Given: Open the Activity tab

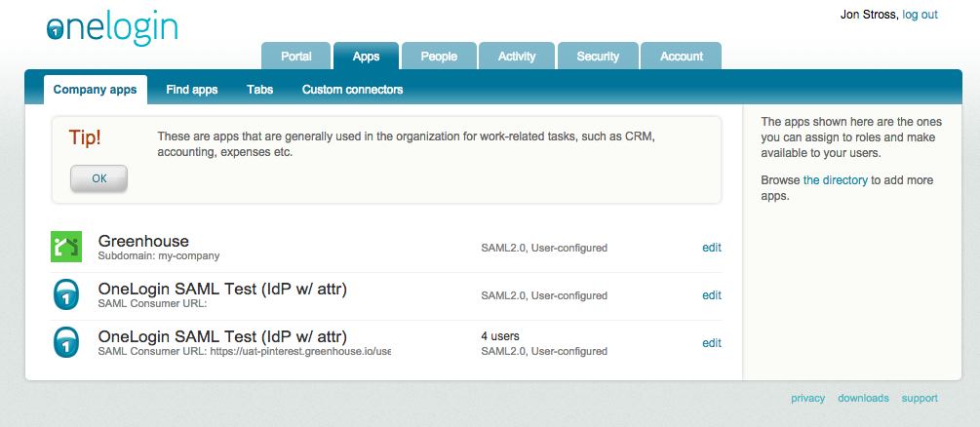Looking at the screenshot, I should (x=517, y=57).
